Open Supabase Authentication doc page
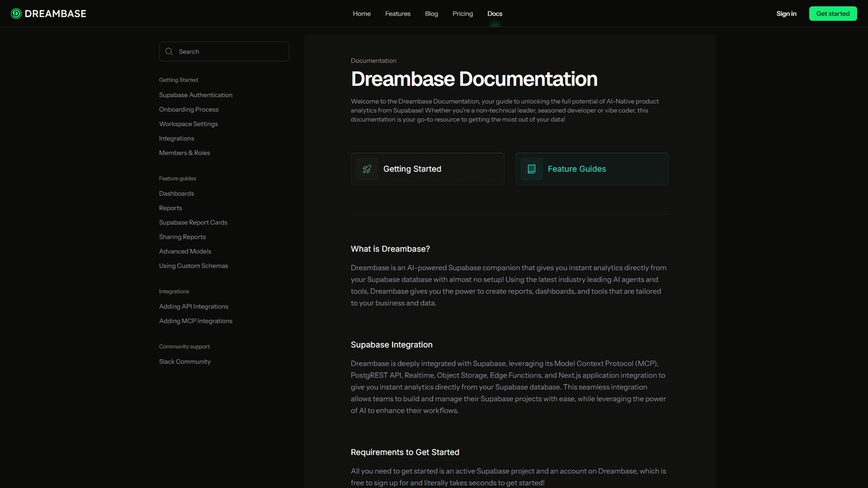868x488 pixels. (x=196, y=95)
